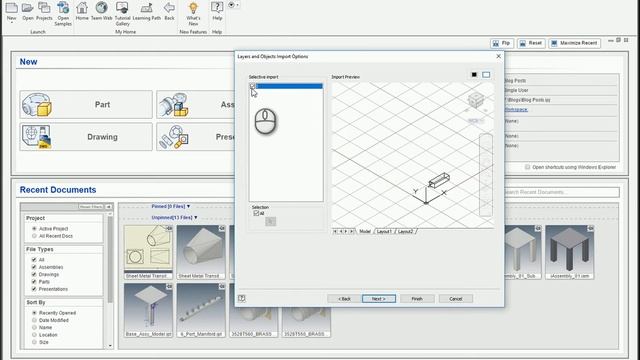The width and height of the screenshot is (640, 360).
Task: Sort documents by Name
Action: (x=34, y=327)
